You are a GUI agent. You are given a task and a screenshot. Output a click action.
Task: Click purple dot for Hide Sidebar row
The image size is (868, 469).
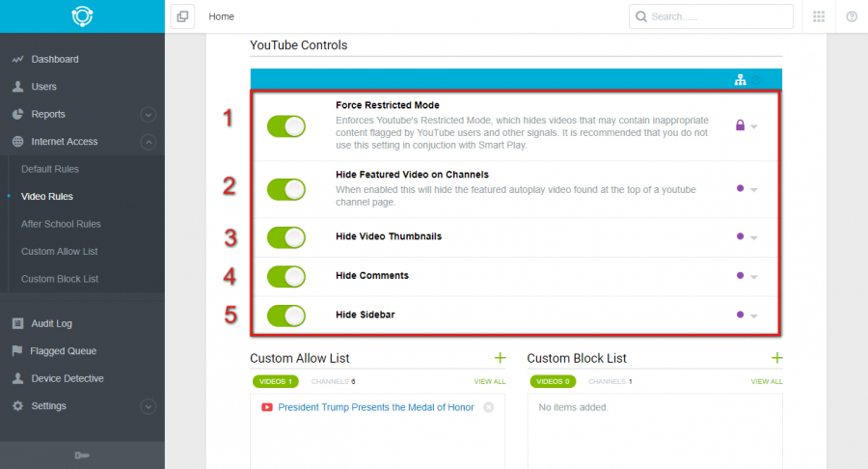click(740, 315)
